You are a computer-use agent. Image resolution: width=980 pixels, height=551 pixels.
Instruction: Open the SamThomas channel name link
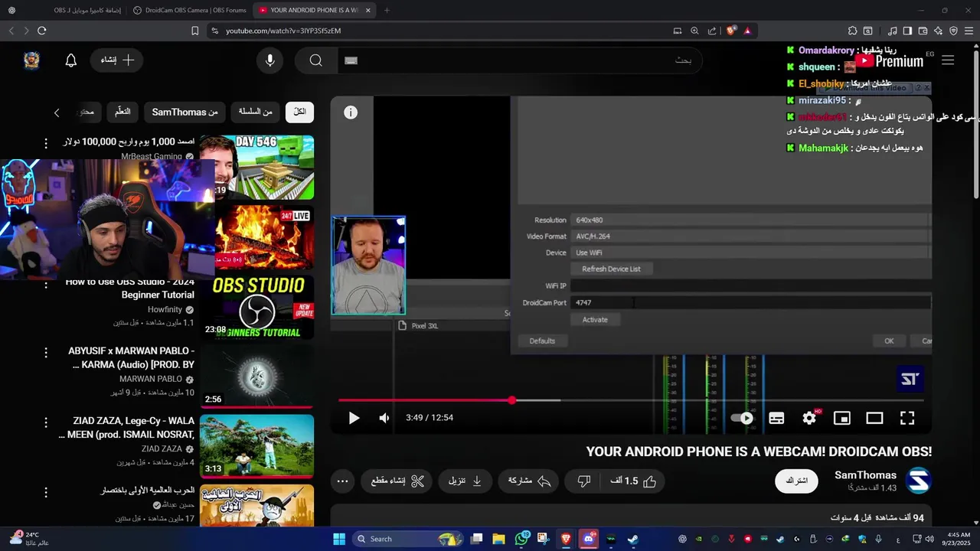(865, 475)
